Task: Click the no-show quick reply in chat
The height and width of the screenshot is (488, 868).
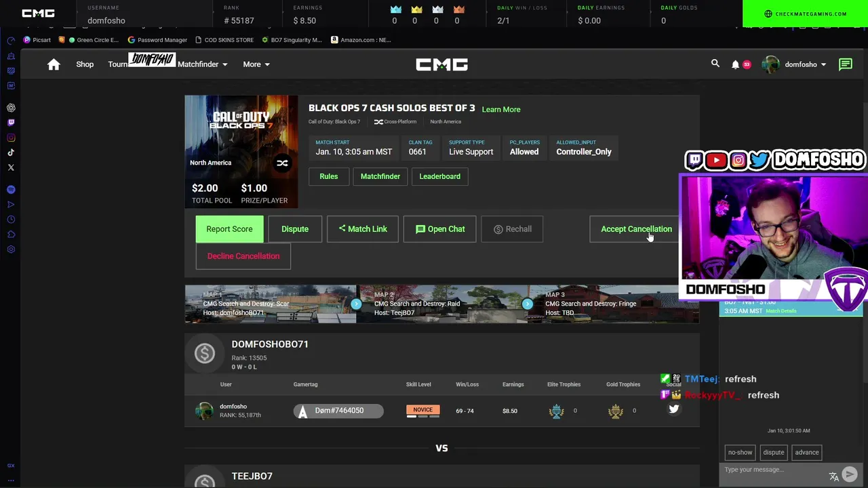Action: point(740,452)
